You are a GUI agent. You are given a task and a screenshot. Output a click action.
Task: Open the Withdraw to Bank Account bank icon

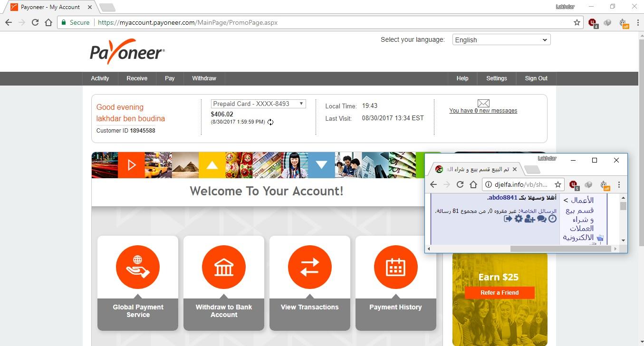224,267
